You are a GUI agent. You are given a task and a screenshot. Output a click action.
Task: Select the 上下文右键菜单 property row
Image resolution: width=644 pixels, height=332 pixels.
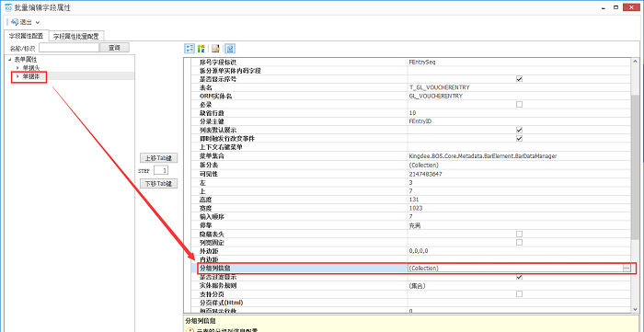411,147
